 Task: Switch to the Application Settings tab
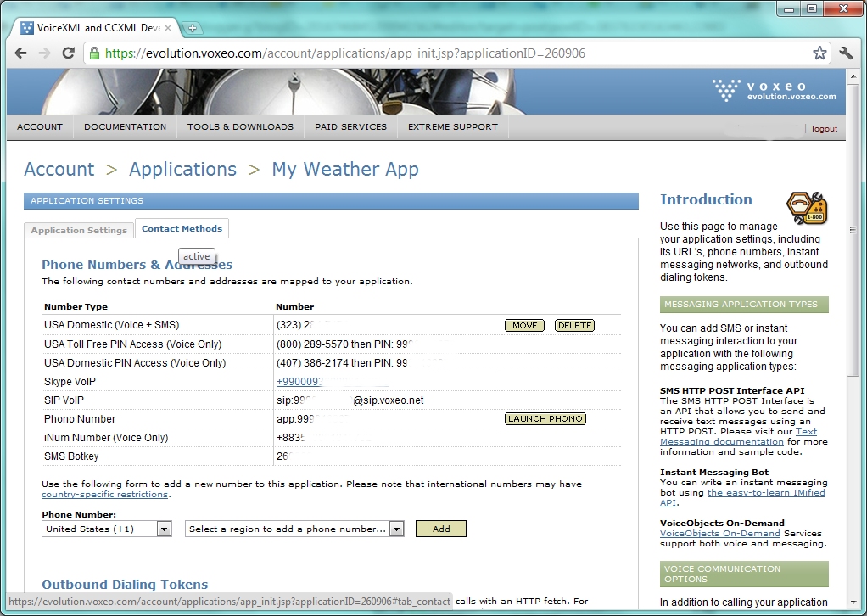click(79, 231)
